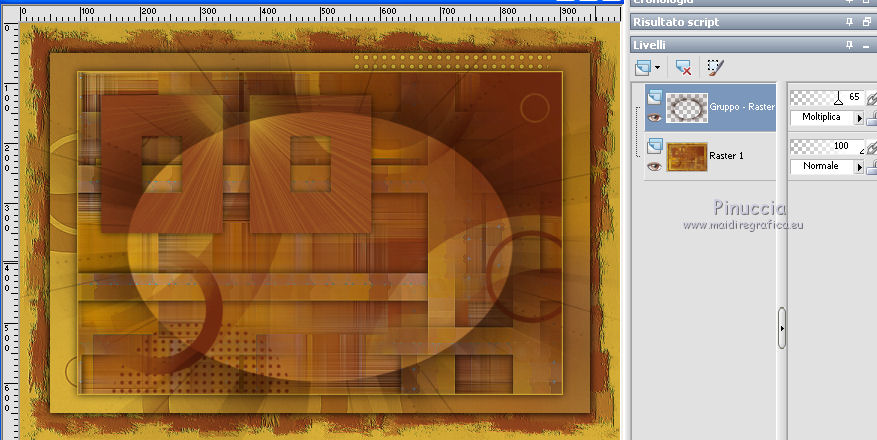
Task: Restore the Risultato script palette
Action: pos(866,22)
